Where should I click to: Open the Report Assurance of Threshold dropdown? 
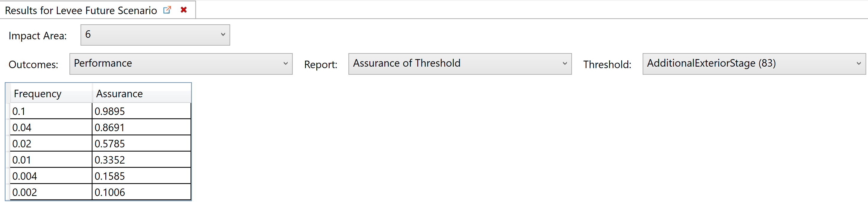point(460,64)
